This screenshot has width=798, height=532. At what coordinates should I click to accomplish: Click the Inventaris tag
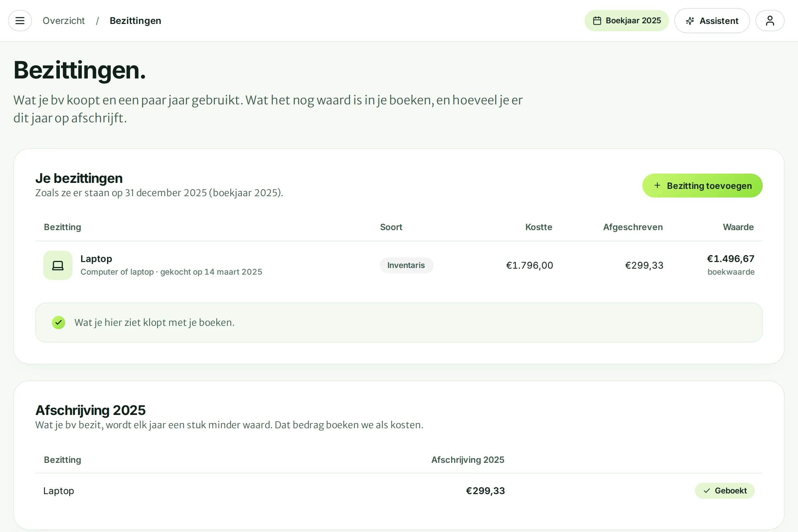tap(406, 265)
